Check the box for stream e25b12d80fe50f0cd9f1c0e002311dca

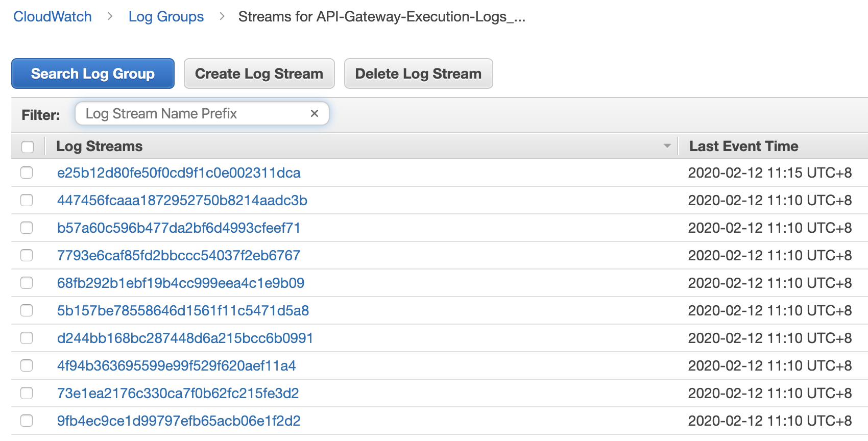[27, 173]
